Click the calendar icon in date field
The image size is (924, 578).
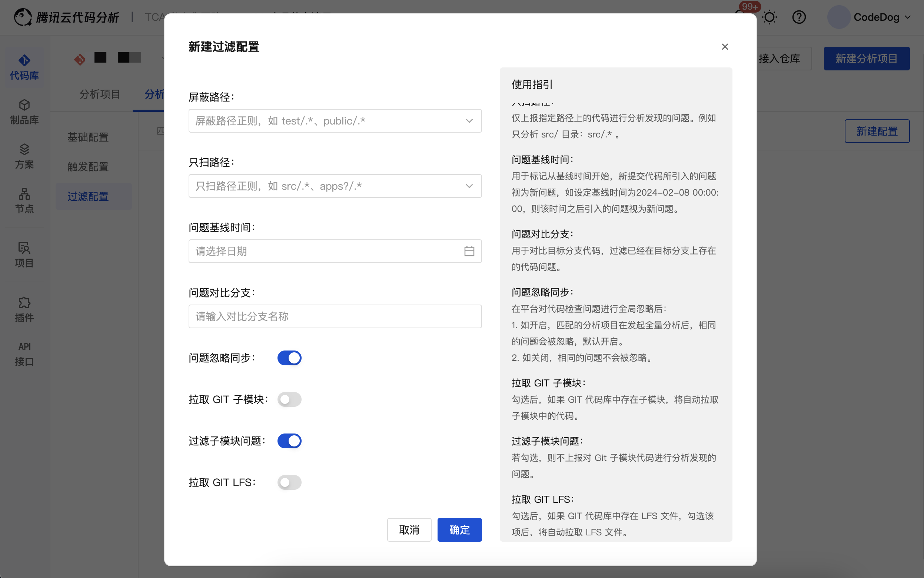point(469,251)
